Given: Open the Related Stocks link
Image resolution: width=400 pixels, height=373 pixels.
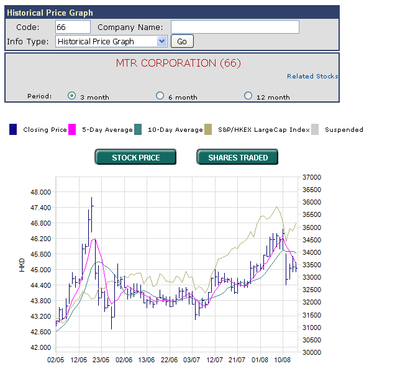Looking at the screenshot, I should [x=312, y=76].
